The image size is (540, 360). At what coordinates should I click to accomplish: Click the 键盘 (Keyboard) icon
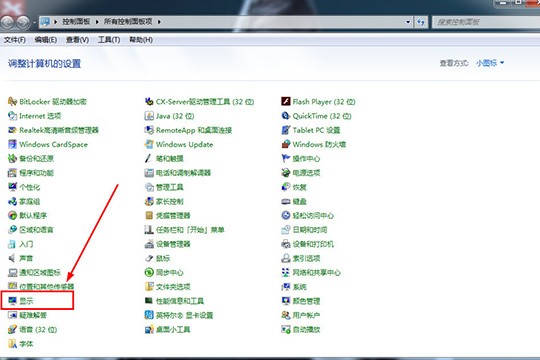tap(286, 201)
